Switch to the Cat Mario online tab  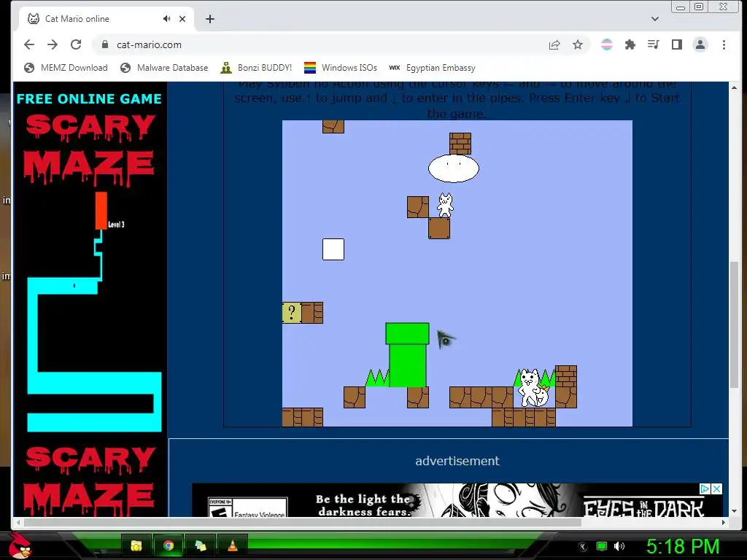[x=107, y=18]
